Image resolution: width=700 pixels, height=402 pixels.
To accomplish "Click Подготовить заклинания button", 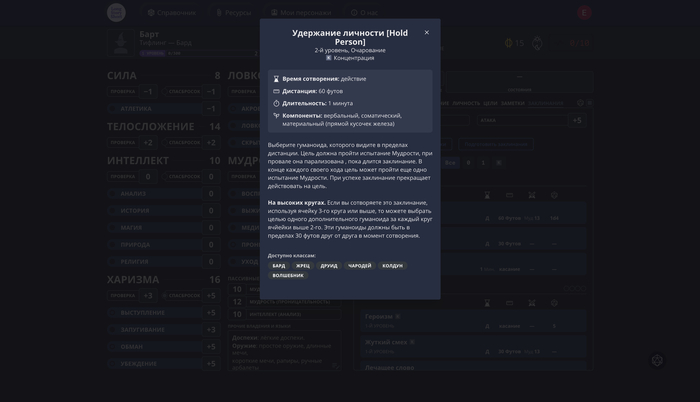I will (x=496, y=144).
